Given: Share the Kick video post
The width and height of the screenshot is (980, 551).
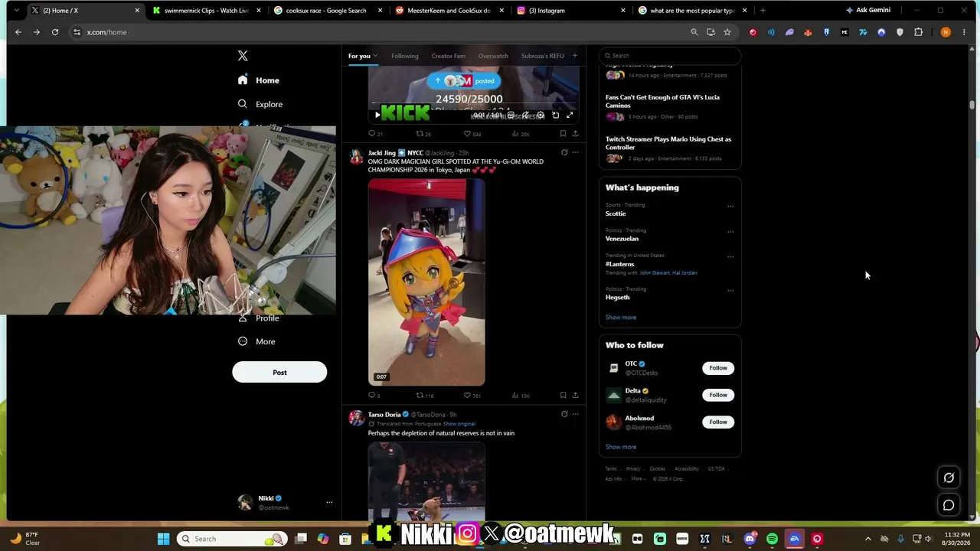Looking at the screenshot, I should click(x=575, y=134).
